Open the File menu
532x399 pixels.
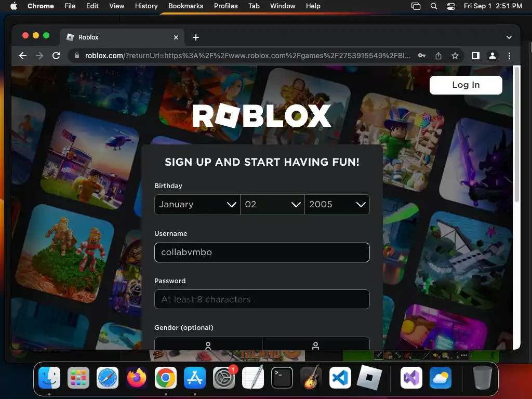coord(70,6)
